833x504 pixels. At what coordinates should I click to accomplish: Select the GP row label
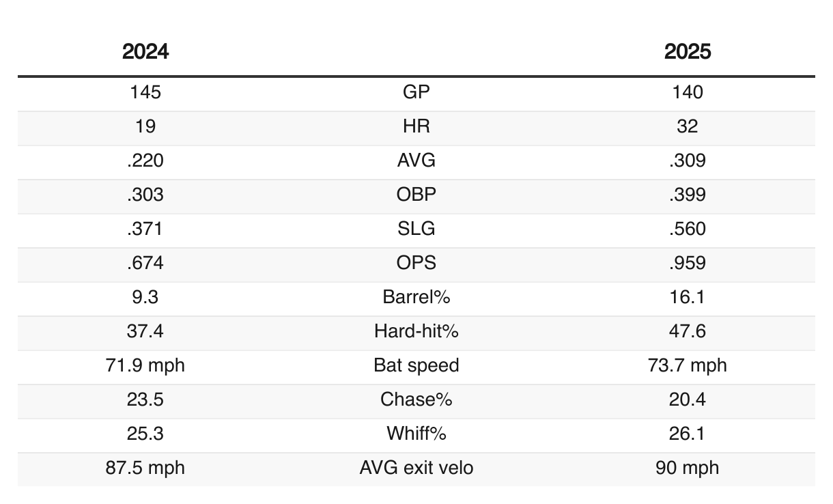(x=416, y=92)
